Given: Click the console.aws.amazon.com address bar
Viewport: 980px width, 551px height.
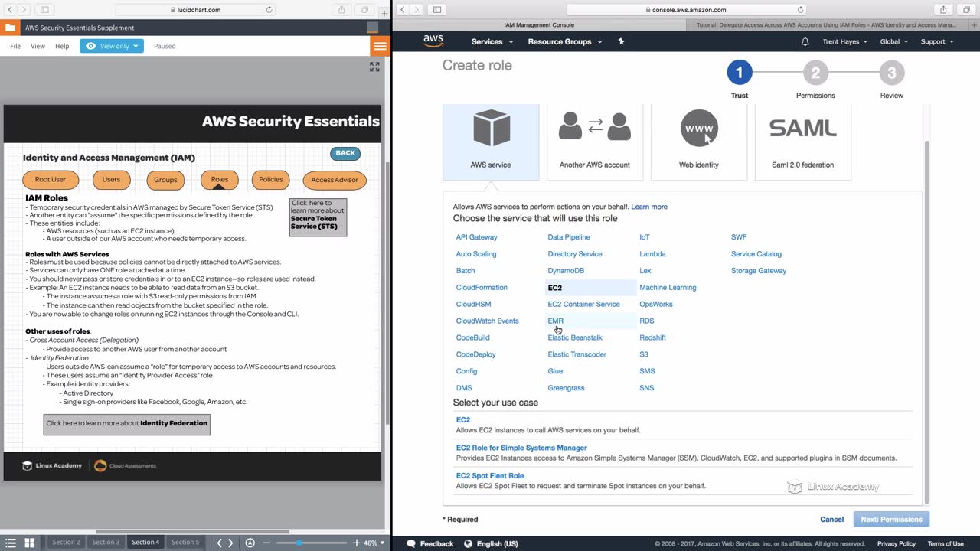Looking at the screenshot, I should (x=688, y=10).
